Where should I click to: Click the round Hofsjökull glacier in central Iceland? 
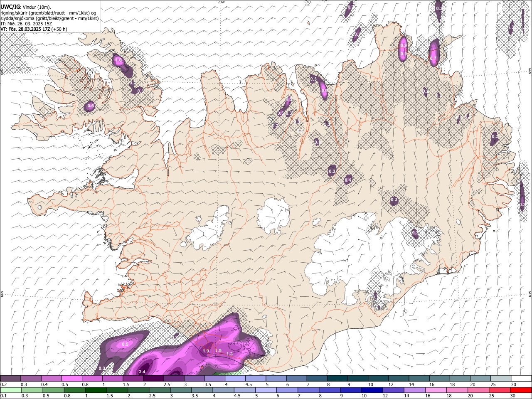tap(273, 215)
